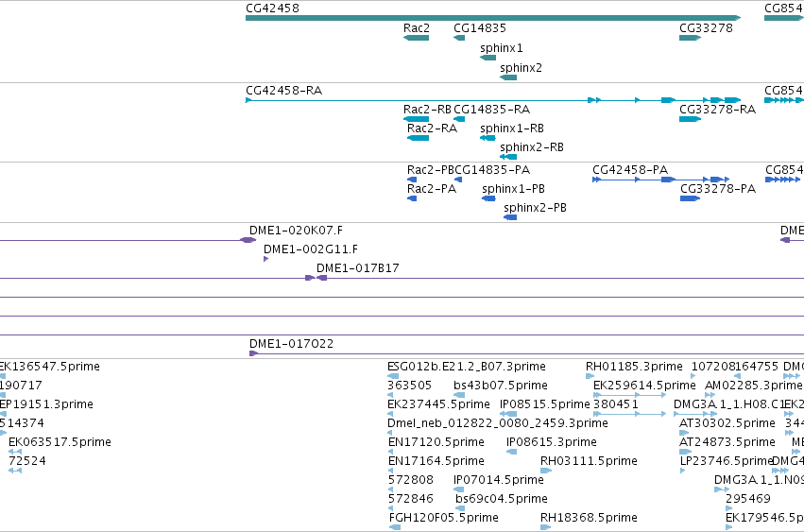Click EST IP07014.5prime label
This screenshot has height=532, width=804.
click(499, 480)
